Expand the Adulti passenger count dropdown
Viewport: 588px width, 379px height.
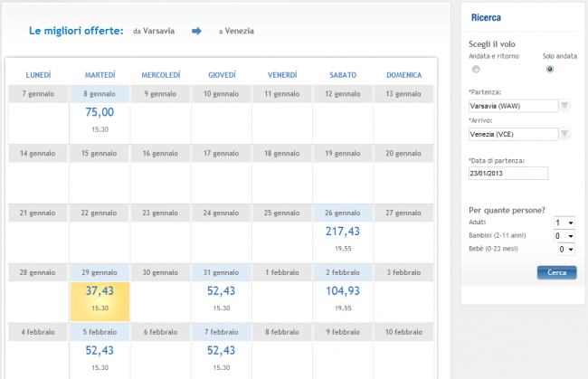[564, 223]
